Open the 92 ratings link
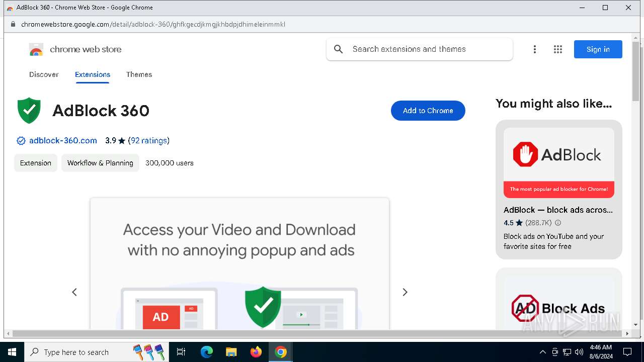The width and height of the screenshot is (644, 362). point(149,141)
